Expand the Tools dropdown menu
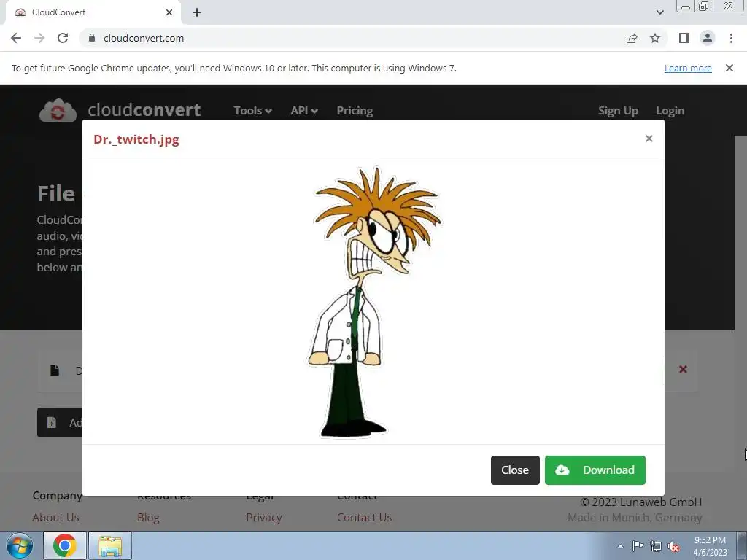Viewport: 747px width, 560px height. [252, 111]
